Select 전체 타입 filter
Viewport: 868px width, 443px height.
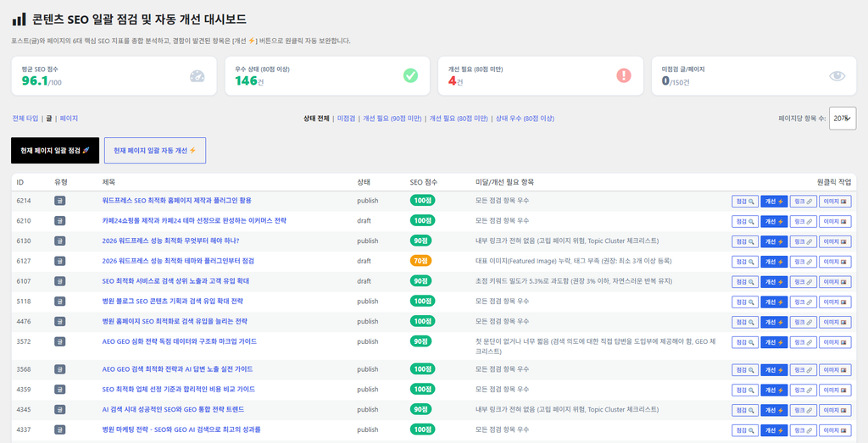pos(25,119)
